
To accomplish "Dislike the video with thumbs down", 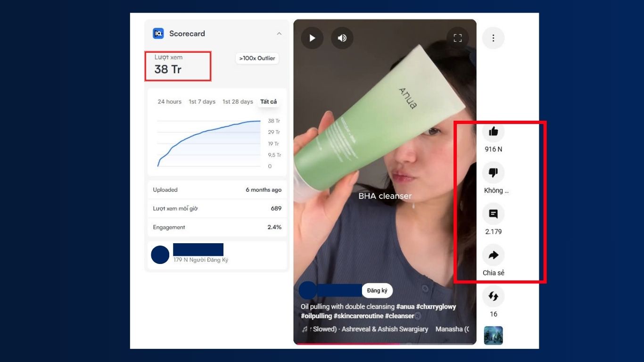I will (494, 173).
